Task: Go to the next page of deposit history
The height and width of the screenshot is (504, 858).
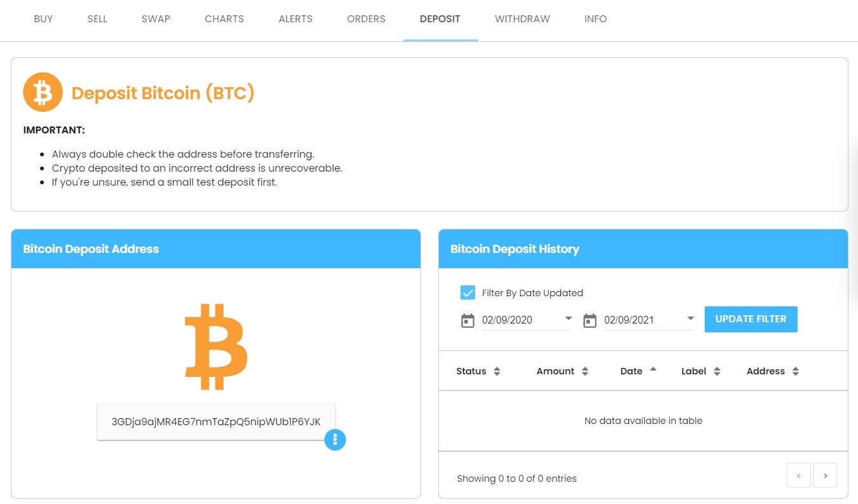Action: pos(825,475)
